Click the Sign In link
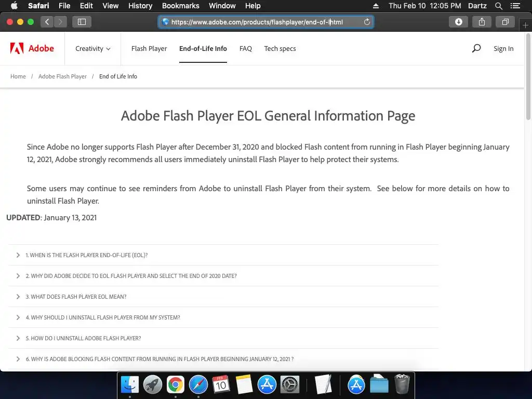 tap(503, 48)
